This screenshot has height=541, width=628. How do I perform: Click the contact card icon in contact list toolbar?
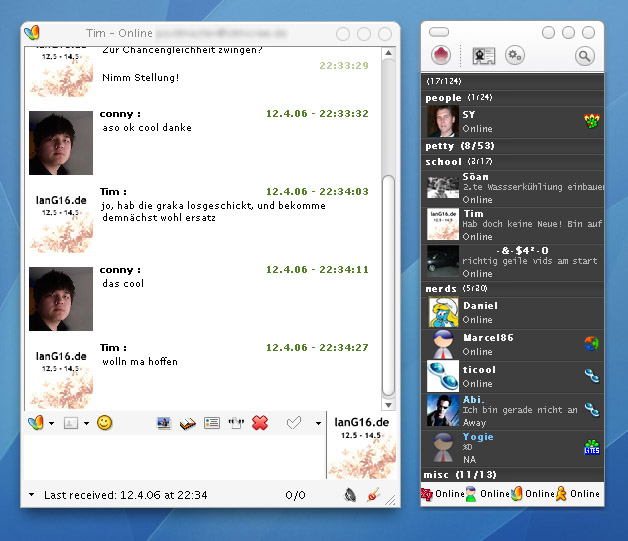[484, 56]
